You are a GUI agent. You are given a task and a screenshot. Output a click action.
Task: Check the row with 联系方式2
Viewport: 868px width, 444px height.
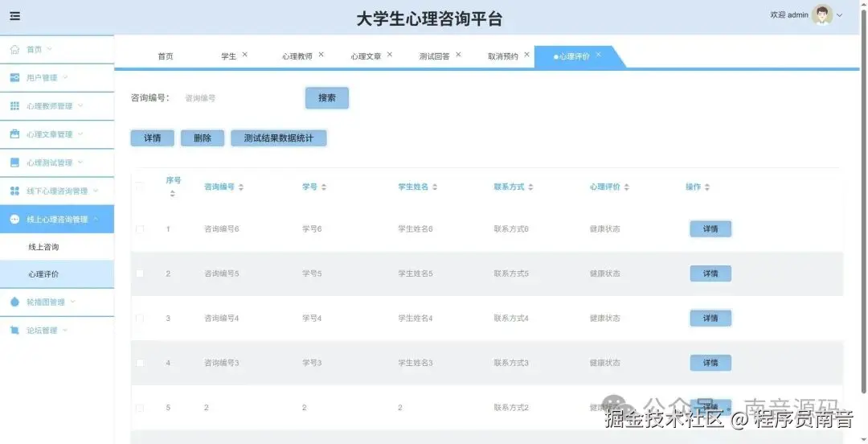140,408
